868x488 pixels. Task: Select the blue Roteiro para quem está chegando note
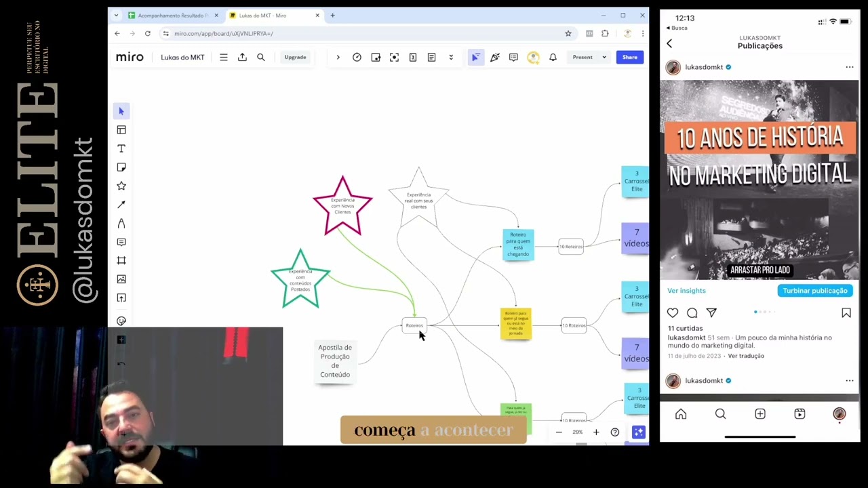pos(518,245)
